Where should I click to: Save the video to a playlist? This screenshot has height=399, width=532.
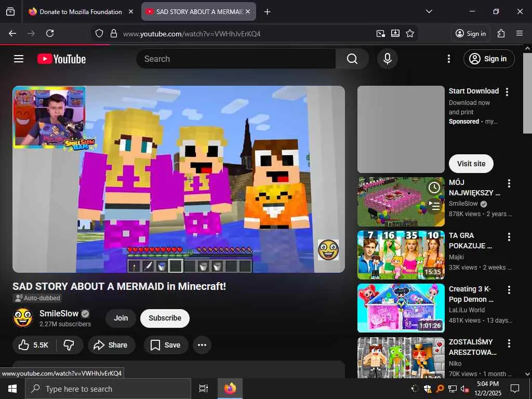[x=166, y=345]
